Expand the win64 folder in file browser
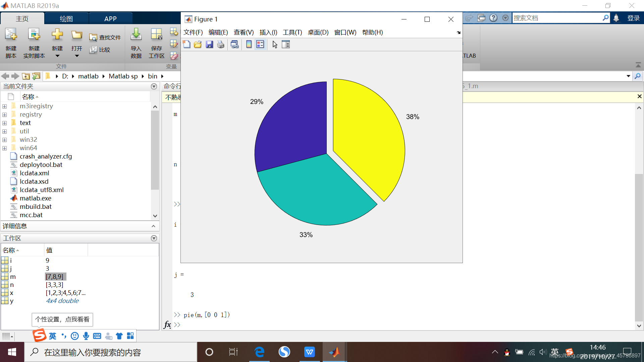Screen dimensions: 644x362 click(5, 147)
